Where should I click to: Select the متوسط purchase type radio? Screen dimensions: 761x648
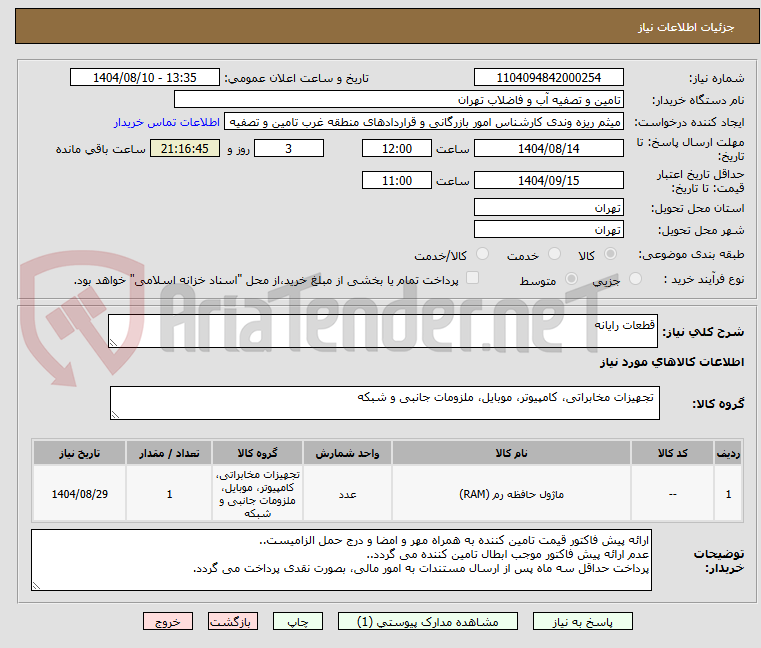[x=572, y=279]
